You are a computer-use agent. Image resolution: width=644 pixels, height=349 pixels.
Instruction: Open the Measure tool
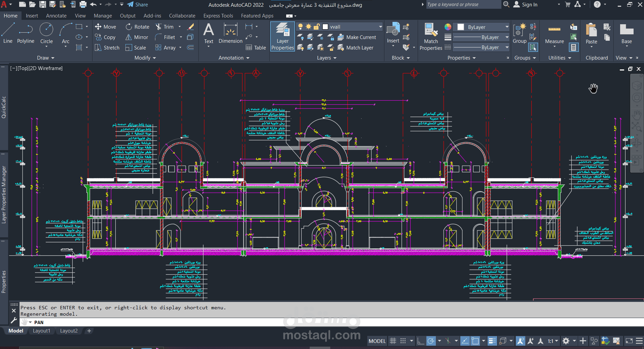(554, 33)
